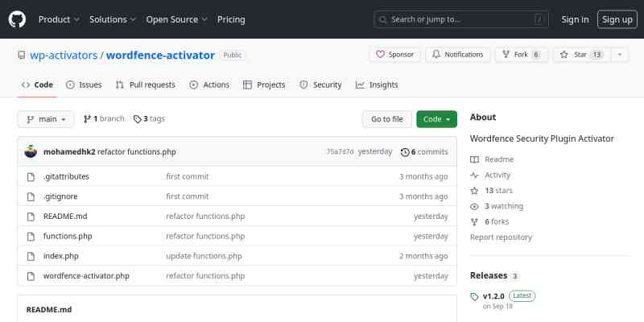Star this repository
The image size is (644, 322).
[x=582, y=55]
